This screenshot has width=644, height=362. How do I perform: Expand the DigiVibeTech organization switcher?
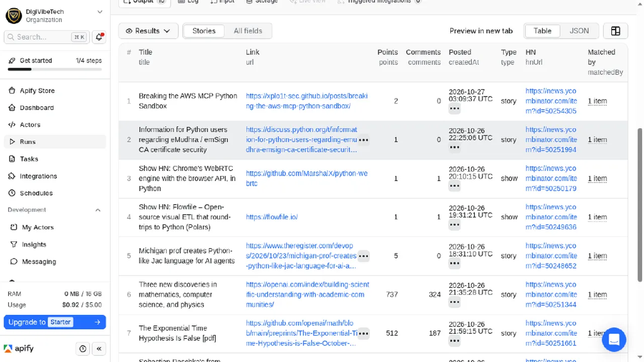[x=100, y=12]
